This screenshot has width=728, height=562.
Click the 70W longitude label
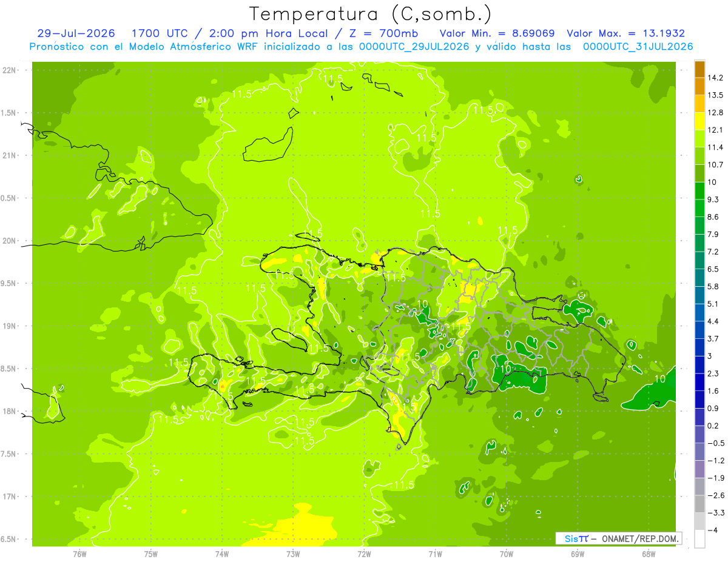507,554
